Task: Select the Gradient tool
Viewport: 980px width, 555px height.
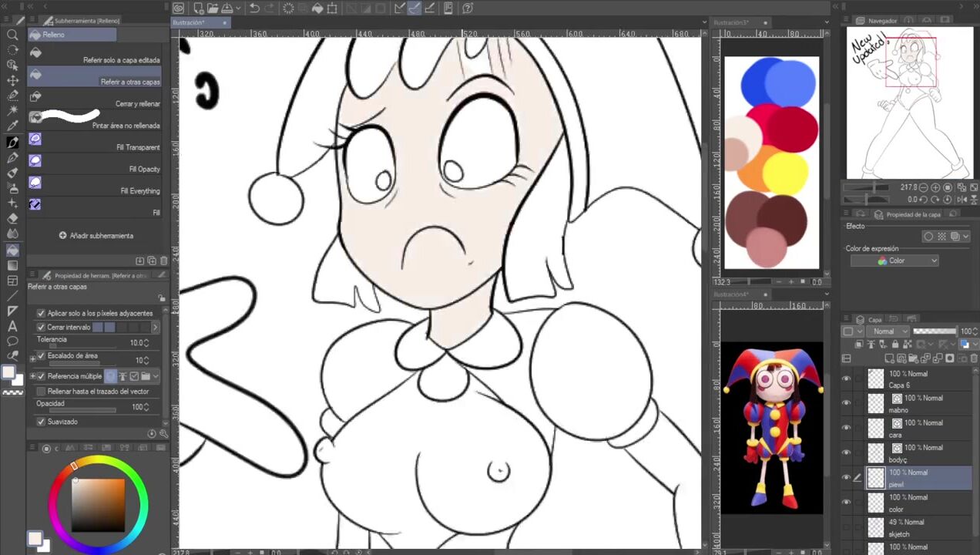Action: tap(12, 265)
